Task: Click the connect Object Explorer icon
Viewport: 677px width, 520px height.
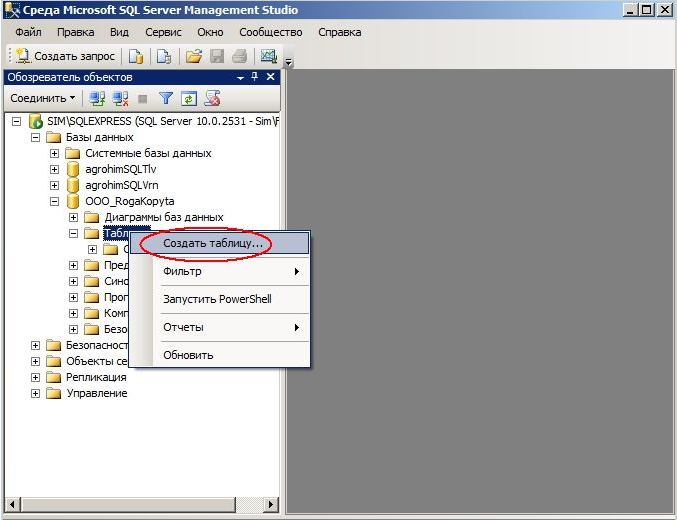Action: [x=97, y=98]
